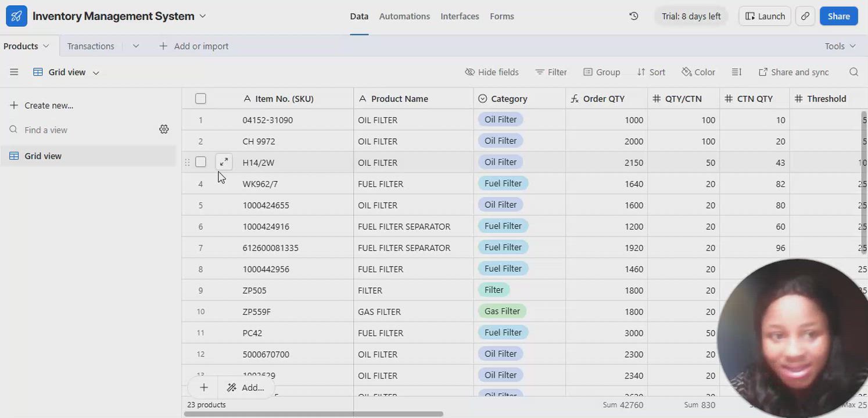Click the Launch button
868x418 pixels.
point(765,16)
